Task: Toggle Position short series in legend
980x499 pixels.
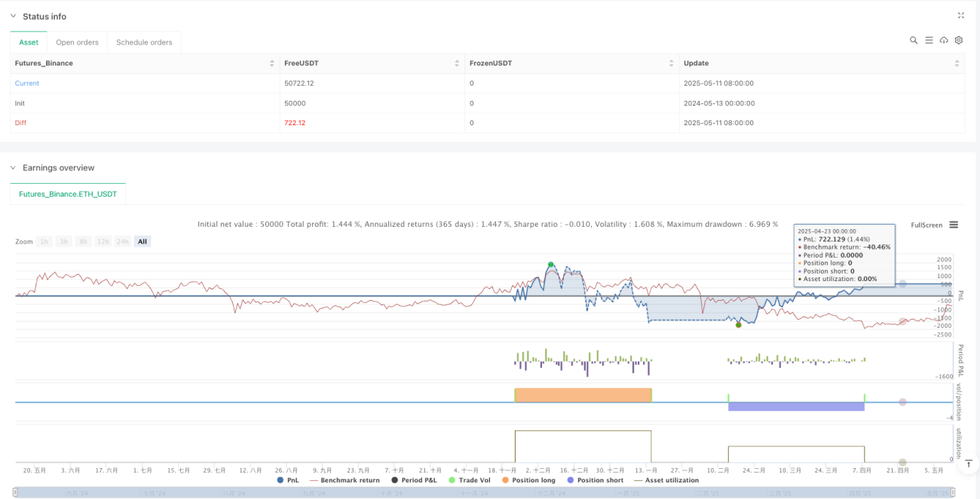Action: 594,480
